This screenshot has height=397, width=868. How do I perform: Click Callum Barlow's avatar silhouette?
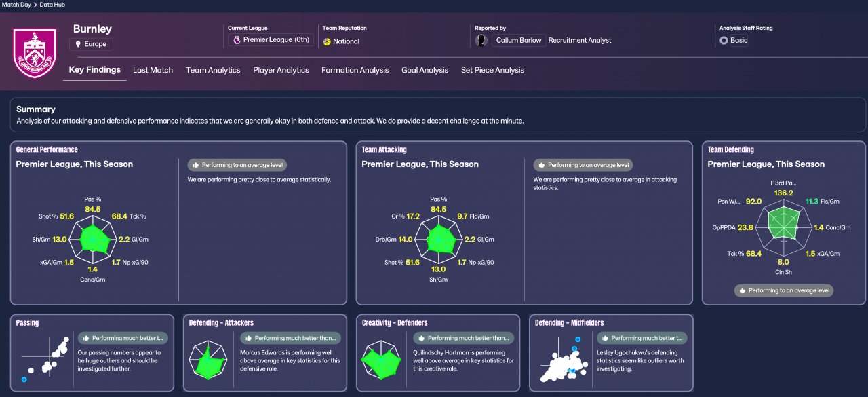pyautogui.click(x=482, y=40)
